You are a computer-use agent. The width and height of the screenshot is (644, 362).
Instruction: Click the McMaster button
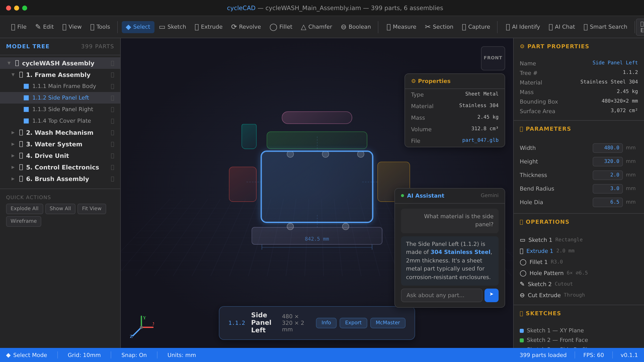click(x=388, y=323)
